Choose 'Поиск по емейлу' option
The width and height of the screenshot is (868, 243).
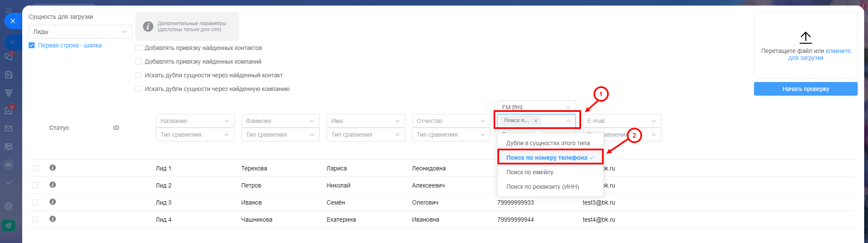click(x=529, y=172)
